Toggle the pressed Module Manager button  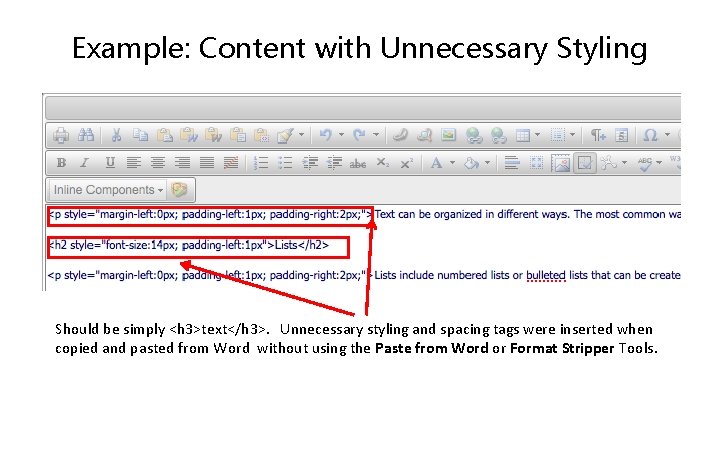click(585, 163)
